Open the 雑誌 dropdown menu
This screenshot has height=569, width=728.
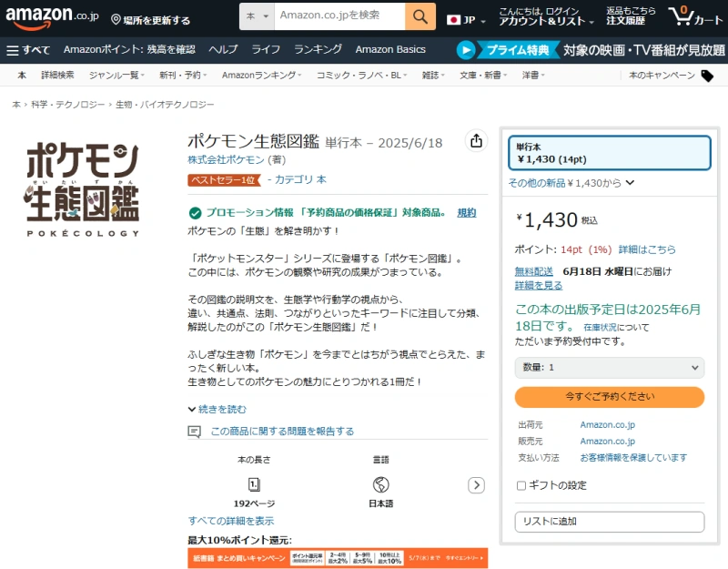point(433,76)
